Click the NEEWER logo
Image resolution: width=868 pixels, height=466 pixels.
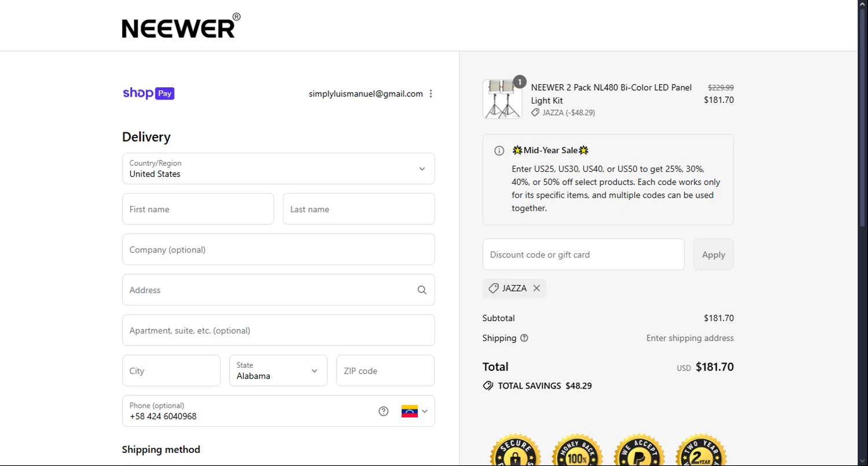tap(181, 26)
